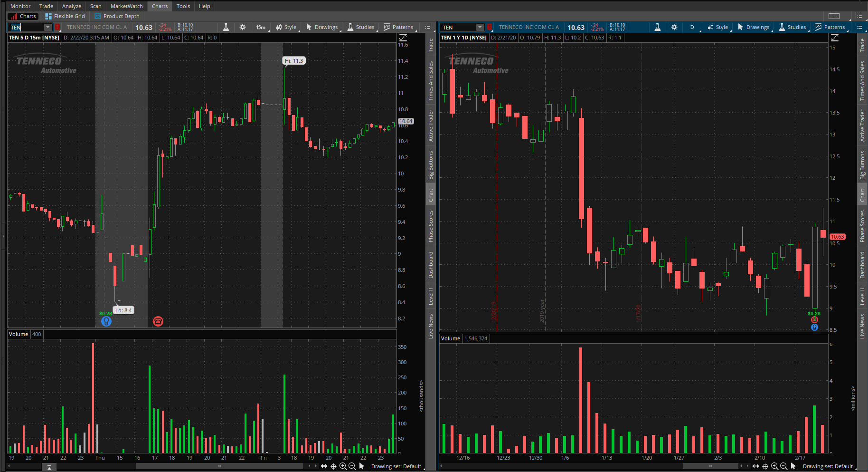
Task: Open the Analyze tab
Action: pyautogui.click(x=72, y=6)
